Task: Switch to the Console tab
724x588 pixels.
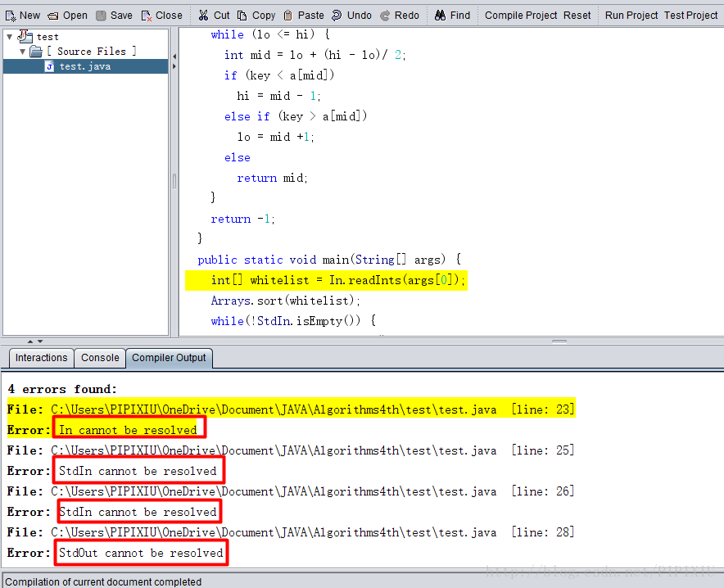Action: tap(100, 358)
